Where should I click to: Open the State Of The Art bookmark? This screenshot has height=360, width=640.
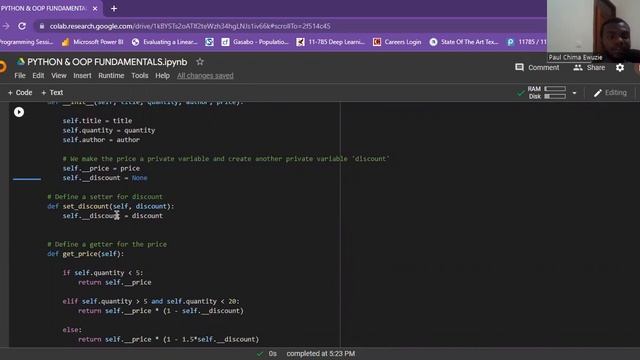pyautogui.click(x=464, y=42)
